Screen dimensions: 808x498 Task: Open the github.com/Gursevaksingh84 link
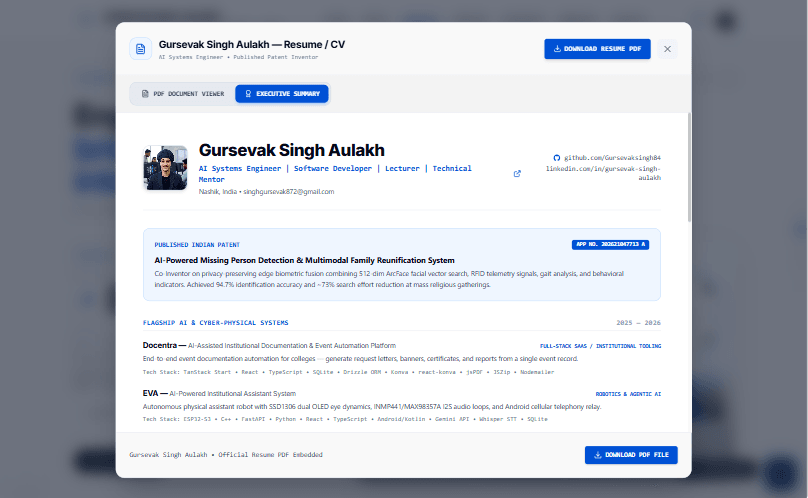[612, 158]
